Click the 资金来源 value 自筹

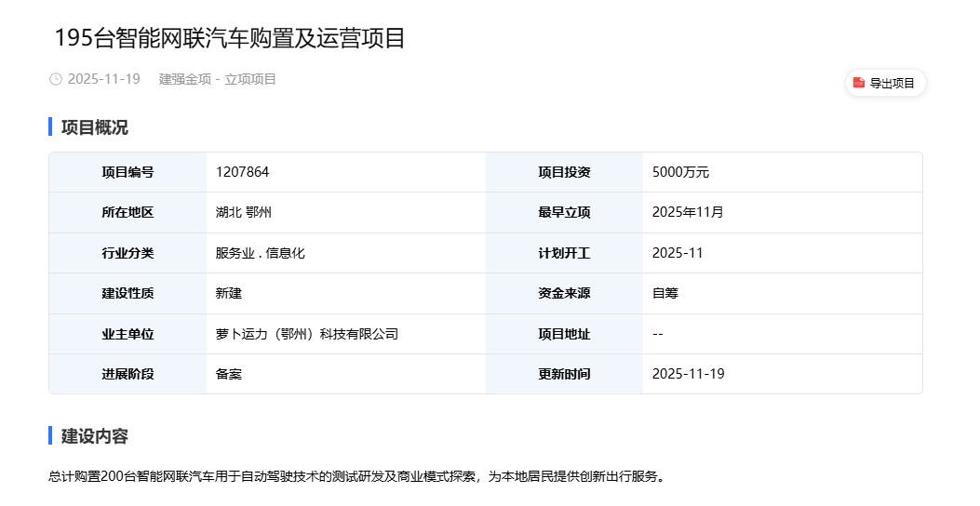click(x=665, y=293)
